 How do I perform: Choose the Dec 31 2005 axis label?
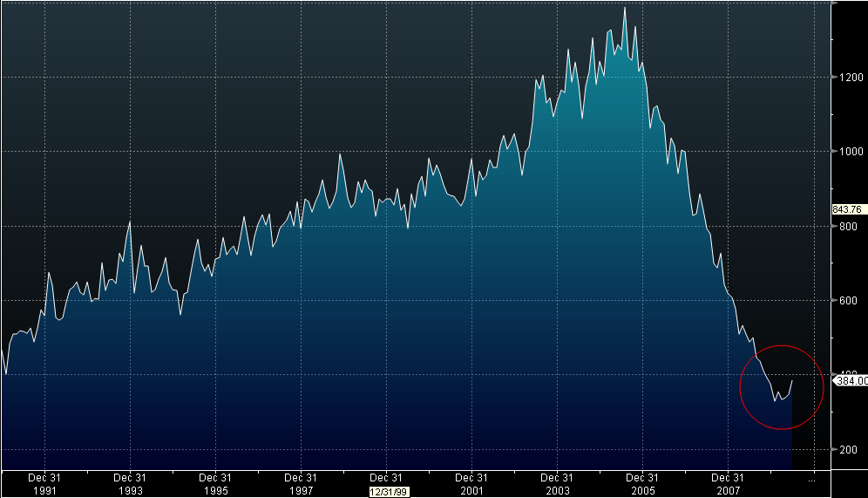coord(641,484)
